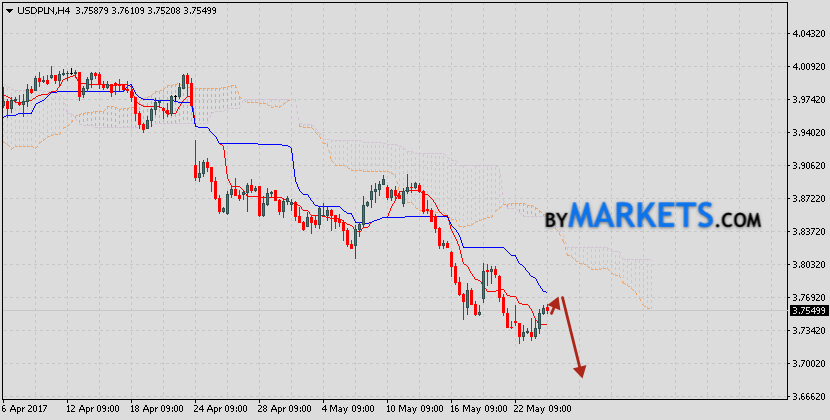Image resolution: width=830 pixels, height=420 pixels.
Task: Click the small triangle beside USDPLN,H4 title
Action: [7, 12]
